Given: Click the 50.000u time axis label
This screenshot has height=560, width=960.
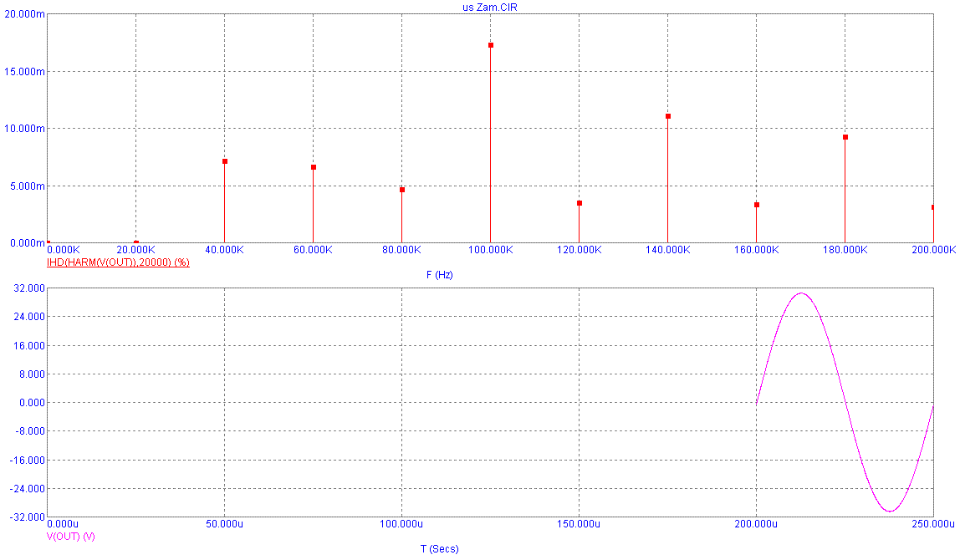Looking at the screenshot, I should [225, 524].
